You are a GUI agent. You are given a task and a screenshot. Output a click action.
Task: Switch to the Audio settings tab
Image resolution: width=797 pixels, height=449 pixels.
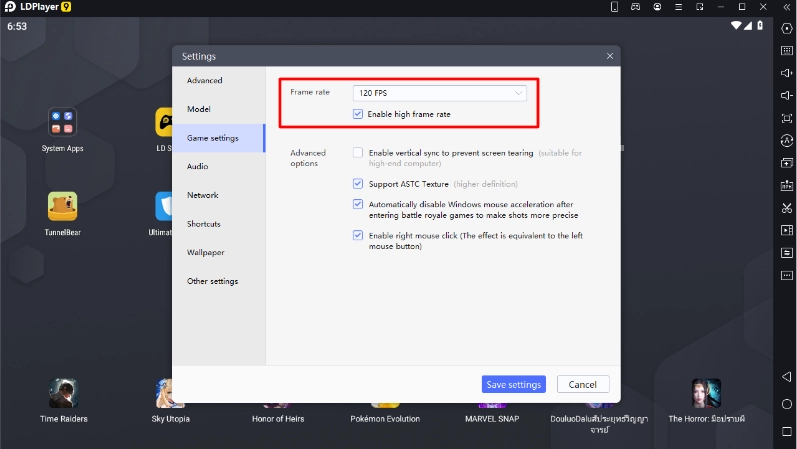[x=198, y=166]
